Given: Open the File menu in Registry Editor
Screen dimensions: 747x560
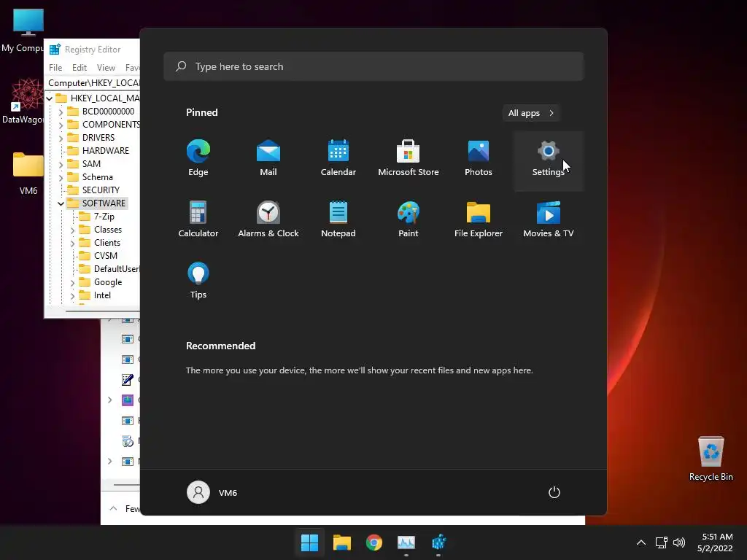Looking at the screenshot, I should pos(55,68).
